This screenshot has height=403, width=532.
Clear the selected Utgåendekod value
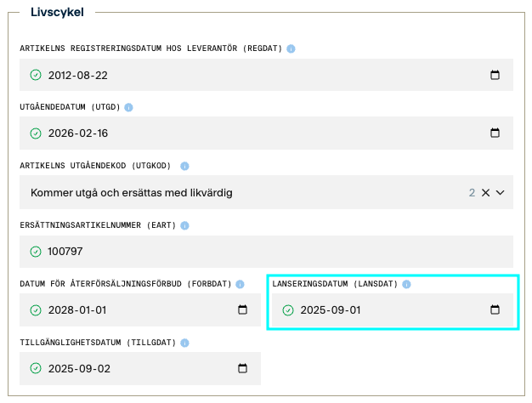point(486,193)
